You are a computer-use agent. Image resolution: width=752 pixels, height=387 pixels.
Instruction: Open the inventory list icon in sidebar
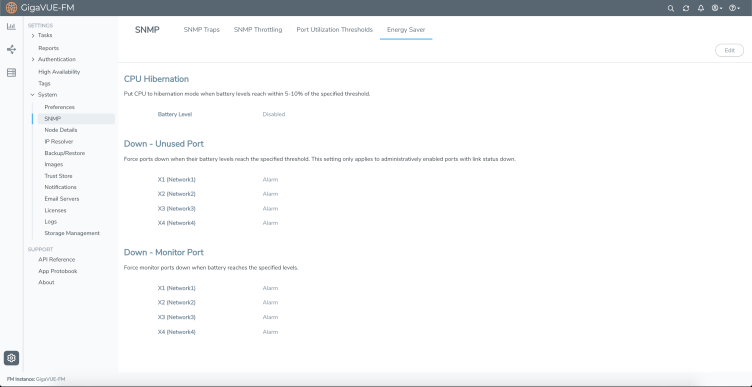(11, 72)
